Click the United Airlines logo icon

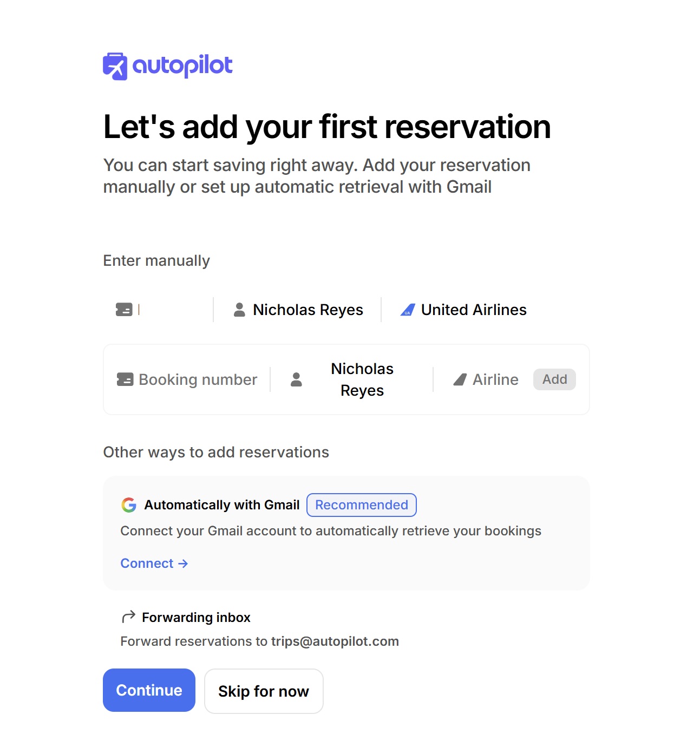[x=408, y=310]
